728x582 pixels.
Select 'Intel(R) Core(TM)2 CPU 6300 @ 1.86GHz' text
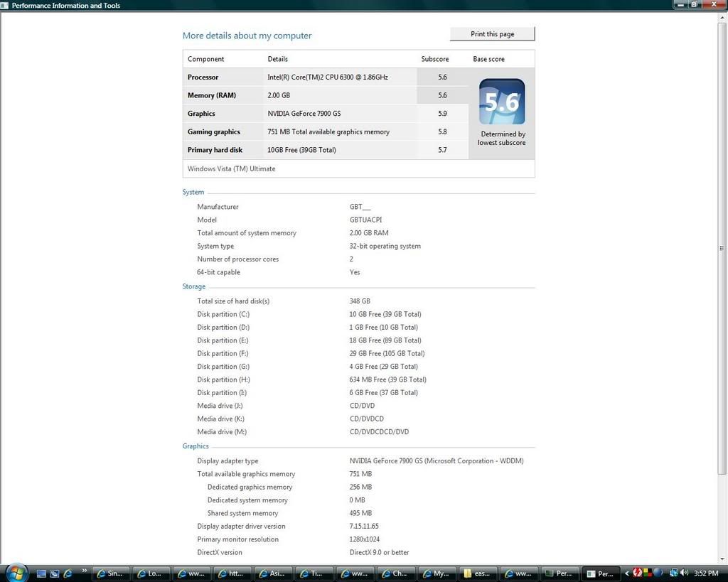(328, 77)
